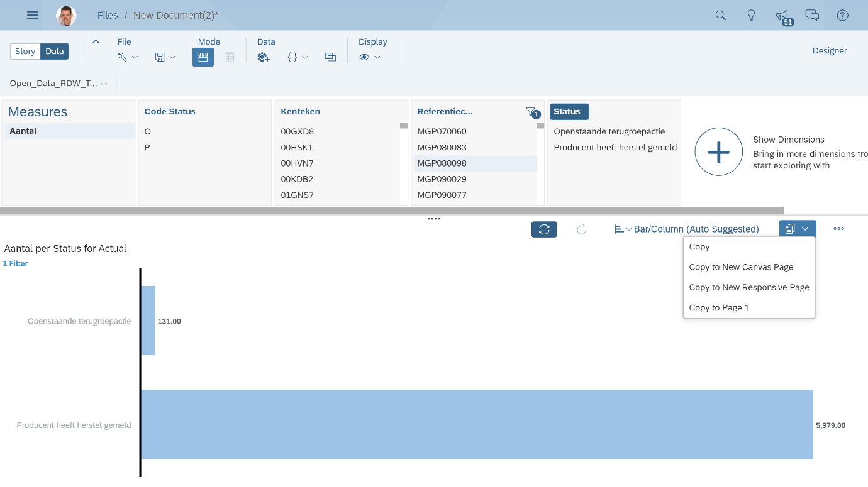868x487 pixels.
Task: Open the copy data icon in Data section
Action: [x=330, y=57]
